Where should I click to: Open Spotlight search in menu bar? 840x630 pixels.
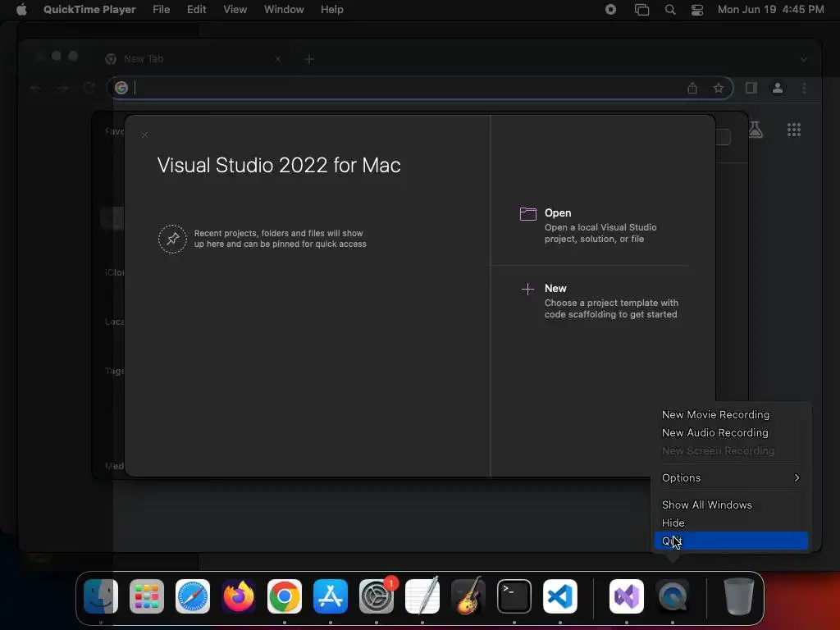click(670, 10)
